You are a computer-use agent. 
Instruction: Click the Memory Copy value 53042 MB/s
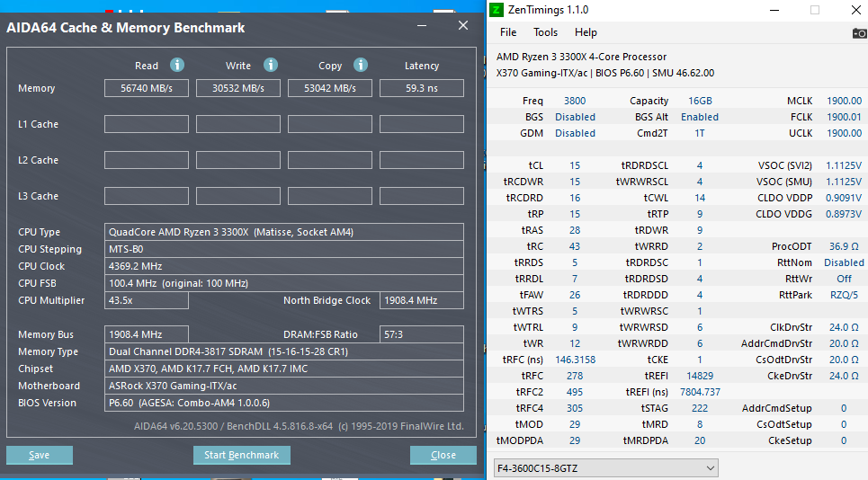pos(330,88)
